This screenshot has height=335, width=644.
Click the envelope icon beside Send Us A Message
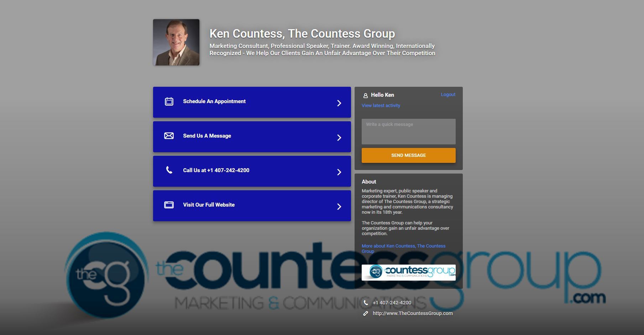pyautogui.click(x=169, y=136)
